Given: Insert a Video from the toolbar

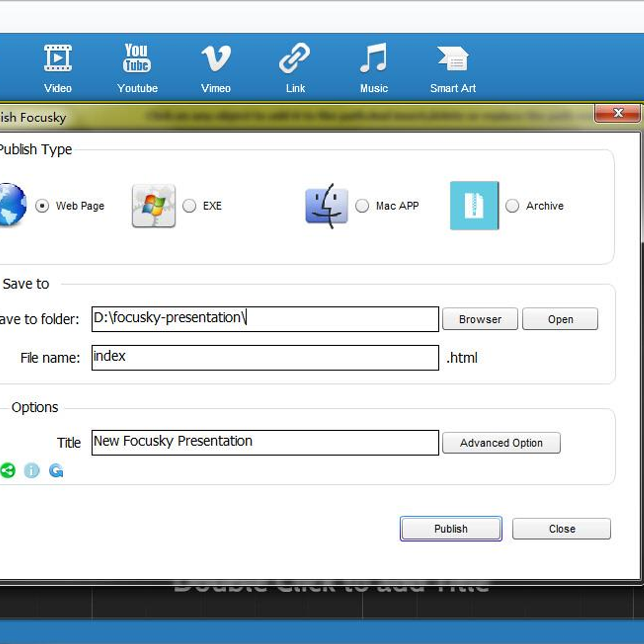Looking at the screenshot, I should [58, 68].
